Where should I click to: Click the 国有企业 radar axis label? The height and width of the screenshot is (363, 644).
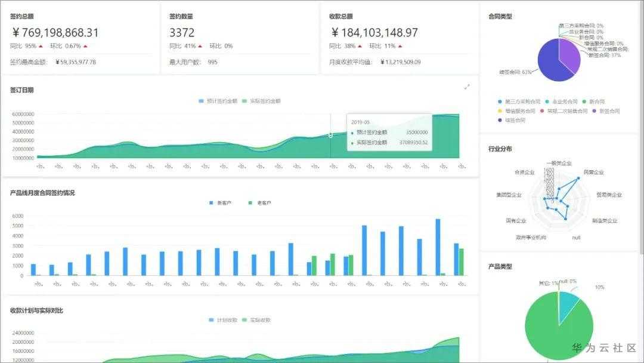click(516, 221)
